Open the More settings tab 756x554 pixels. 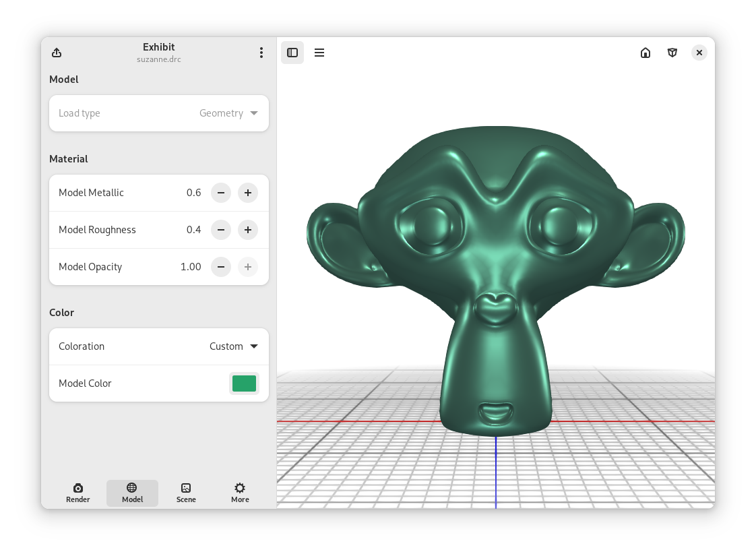pyautogui.click(x=240, y=493)
